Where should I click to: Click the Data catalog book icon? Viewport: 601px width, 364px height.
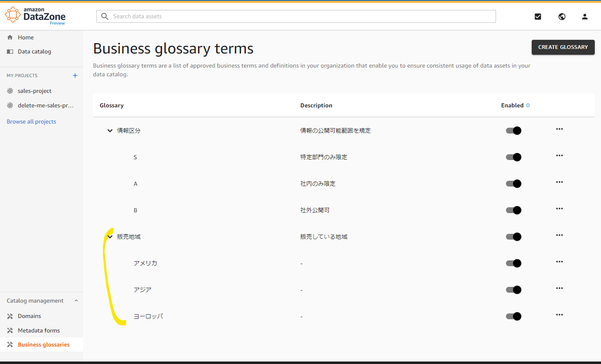point(10,51)
